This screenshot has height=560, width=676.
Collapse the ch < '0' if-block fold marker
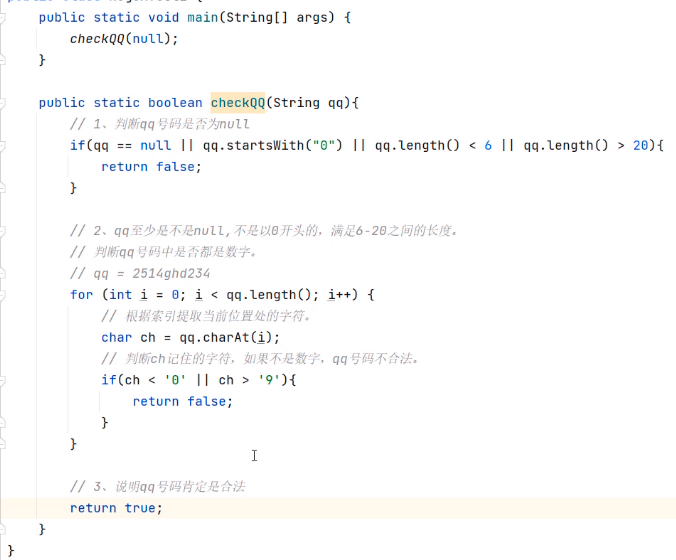(x=2, y=380)
